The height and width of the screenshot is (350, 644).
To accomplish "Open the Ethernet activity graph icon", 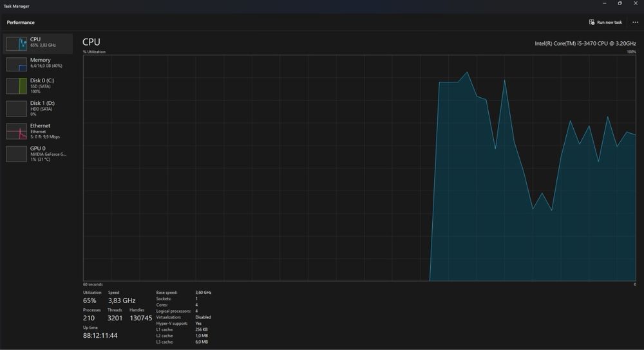I will tap(17, 131).
